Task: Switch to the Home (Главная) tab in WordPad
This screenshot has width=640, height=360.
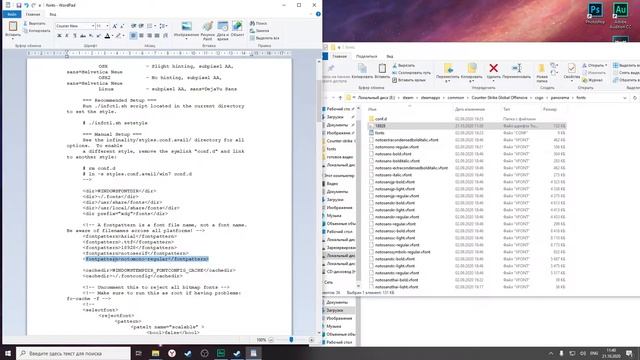Action: click(x=33, y=14)
